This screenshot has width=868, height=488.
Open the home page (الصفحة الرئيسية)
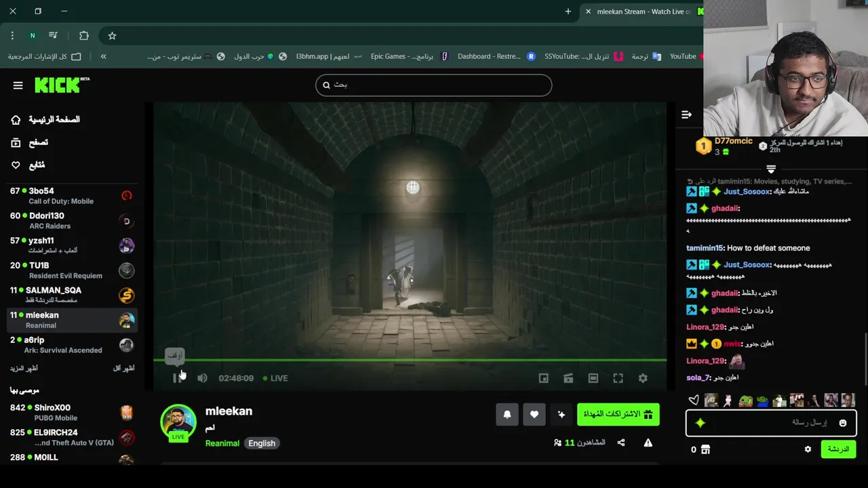coord(45,120)
